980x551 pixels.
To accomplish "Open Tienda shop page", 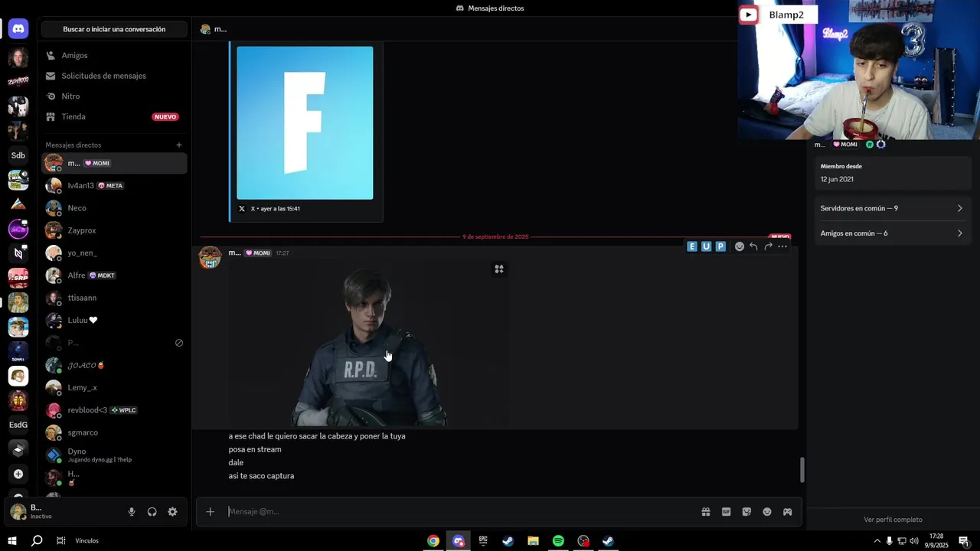I will click(114, 116).
